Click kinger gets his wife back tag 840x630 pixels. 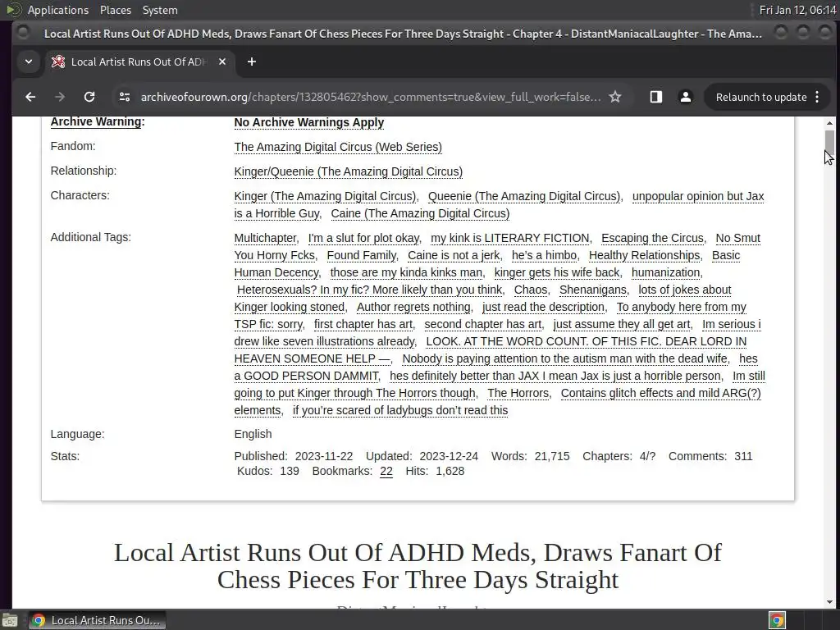[x=557, y=272]
